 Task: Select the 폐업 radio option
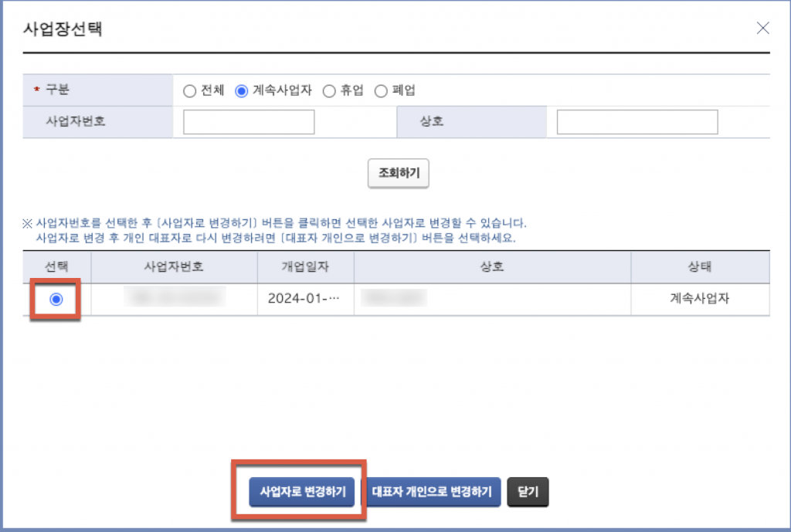(381, 91)
